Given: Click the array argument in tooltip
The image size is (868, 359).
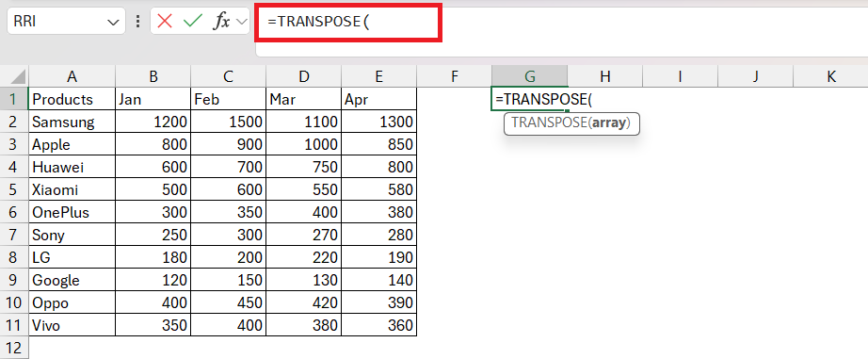Looking at the screenshot, I should [x=609, y=123].
